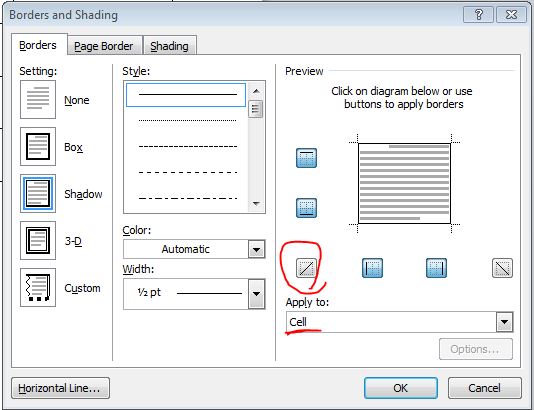The image size is (534, 410).
Task: Click the Box setting label
Action: pyautogui.click(x=73, y=147)
